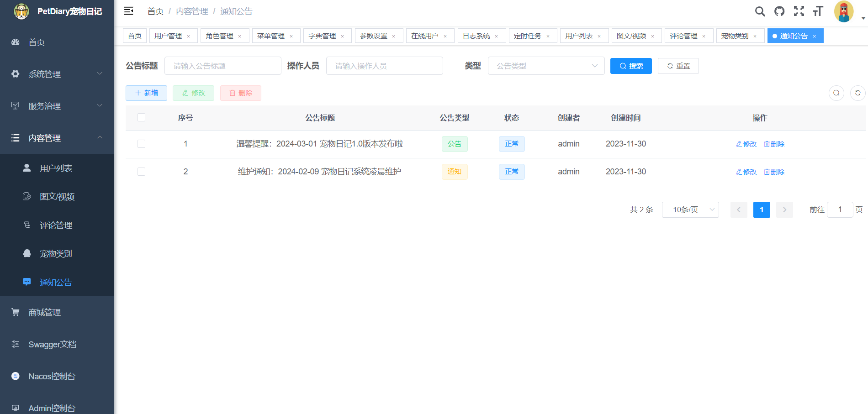Click the green 修改 toolbar button
This screenshot has height=414, width=868.
click(193, 93)
